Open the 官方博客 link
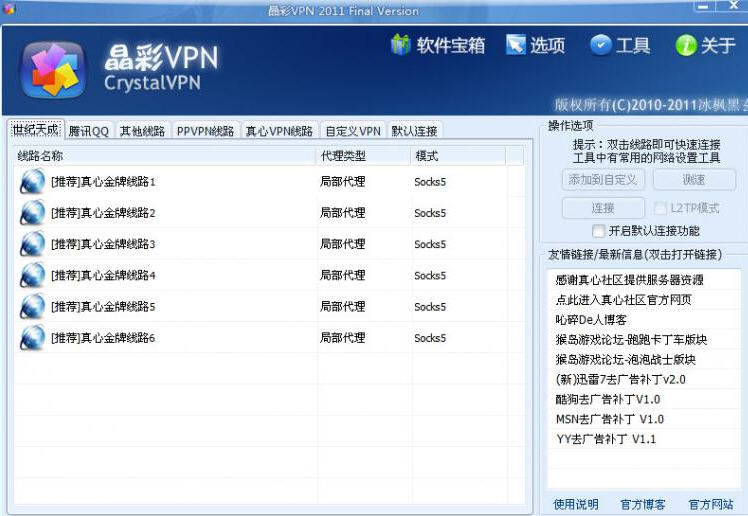 [643, 504]
